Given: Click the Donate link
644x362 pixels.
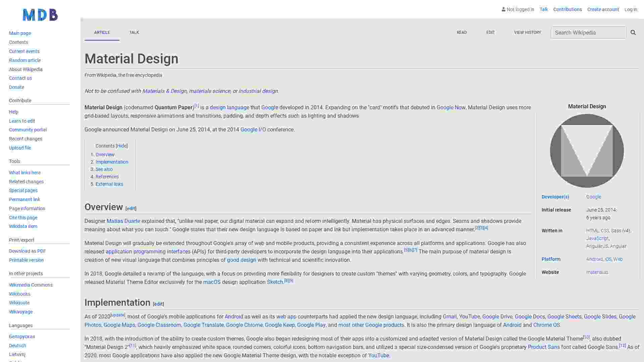Looking at the screenshot, I should (16, 87).
